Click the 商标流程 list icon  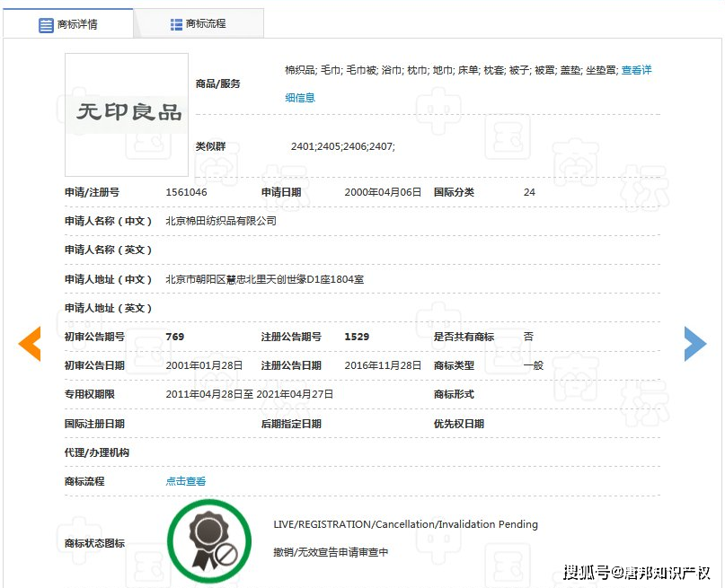[x=176, y=24]
